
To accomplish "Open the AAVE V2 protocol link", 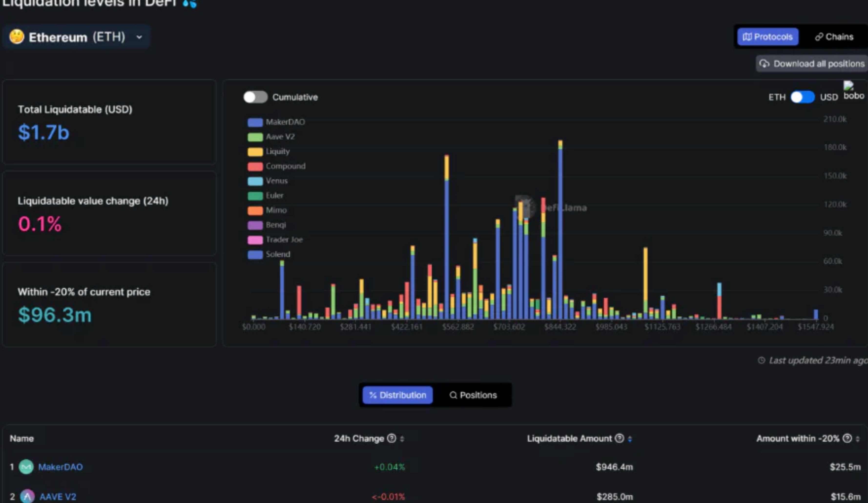I will pyautogui.click(x=58, y=496).
